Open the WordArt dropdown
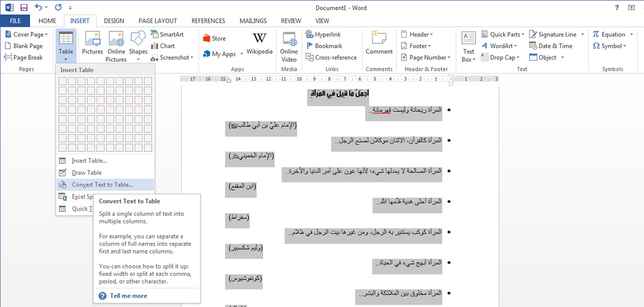The width and height of the screenshot is (644, 307). 515,46
